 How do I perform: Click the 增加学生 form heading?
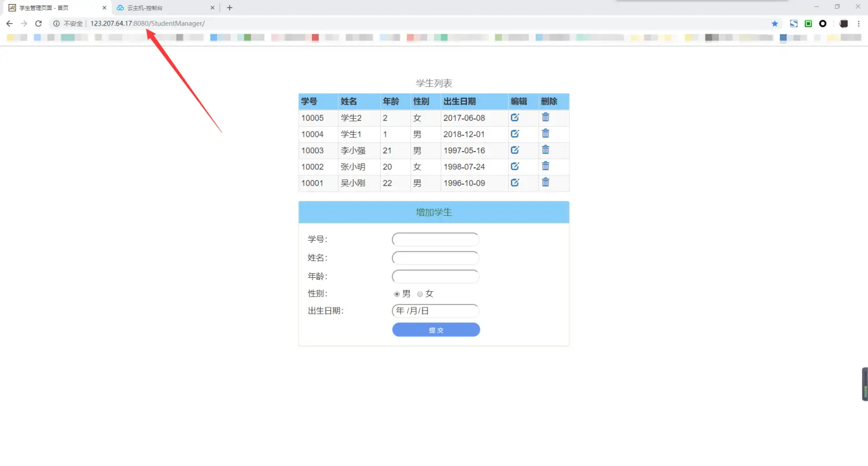pos(434,212)
